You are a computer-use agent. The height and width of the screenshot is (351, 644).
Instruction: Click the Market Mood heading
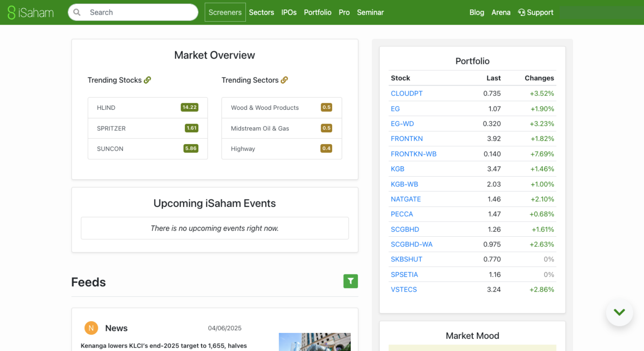(x=472, y=336)
